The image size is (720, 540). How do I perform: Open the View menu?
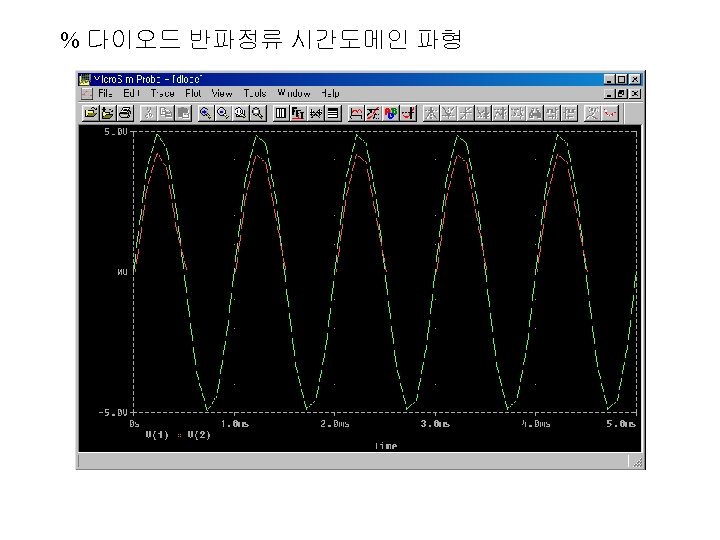pyautogui.click(x=222, y=94)
